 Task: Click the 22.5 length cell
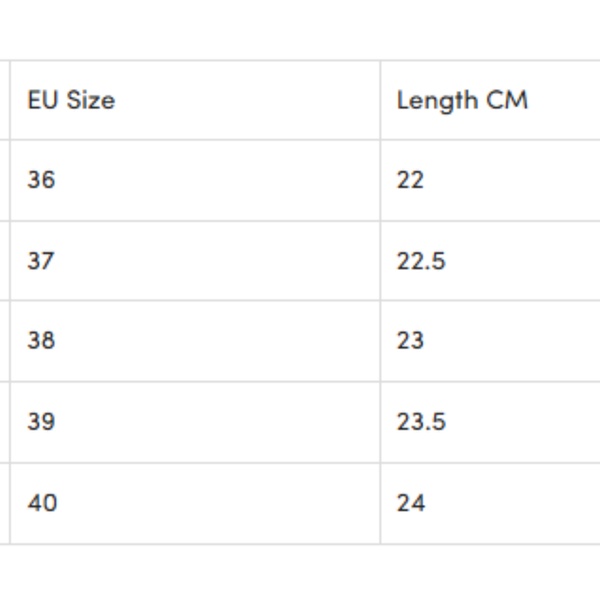click(x=420, y=261)
